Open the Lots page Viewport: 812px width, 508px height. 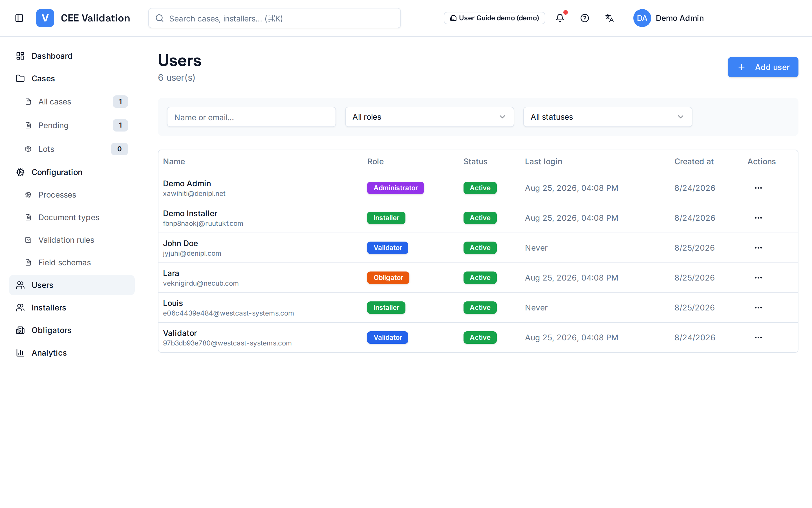(x=72, y=149)
